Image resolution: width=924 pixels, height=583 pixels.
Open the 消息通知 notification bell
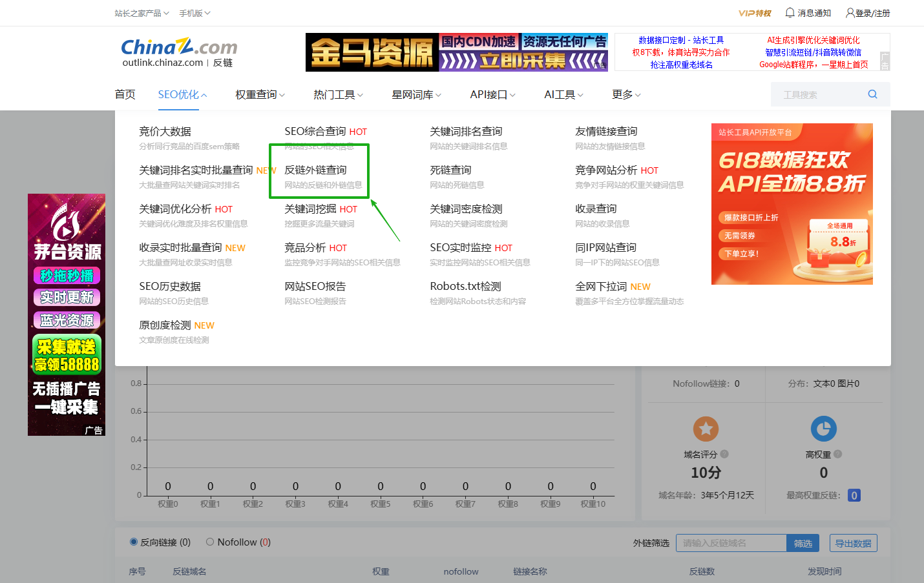click(x=790, y=12)
